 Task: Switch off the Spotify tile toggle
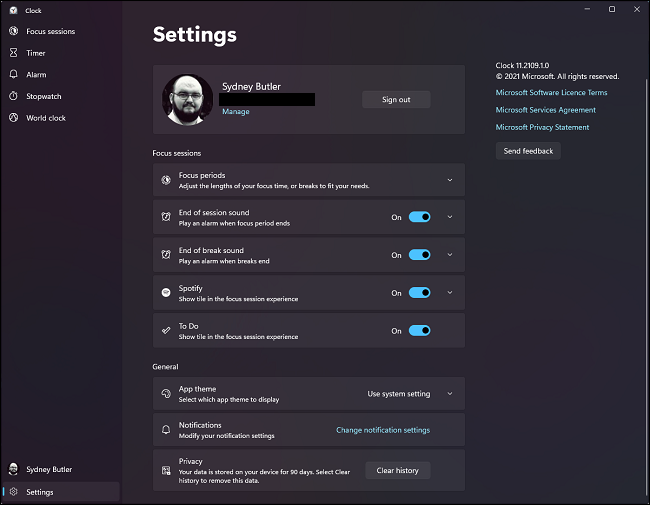[419, 293]
